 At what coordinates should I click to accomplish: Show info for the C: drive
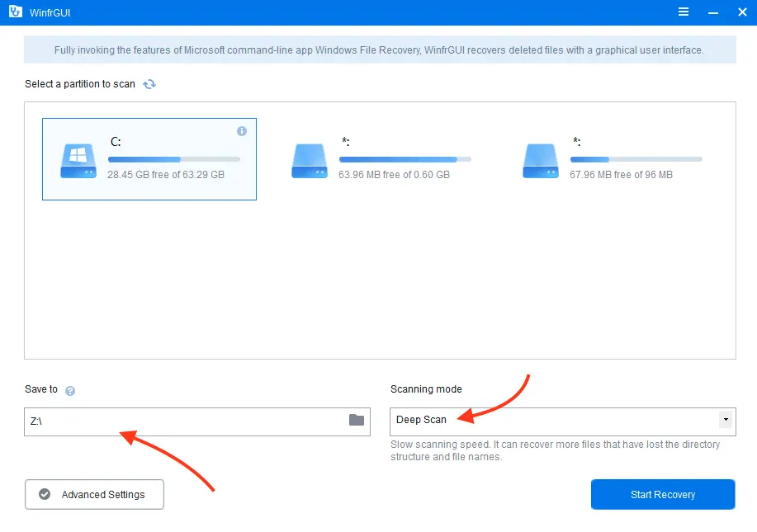click(242, 131)
